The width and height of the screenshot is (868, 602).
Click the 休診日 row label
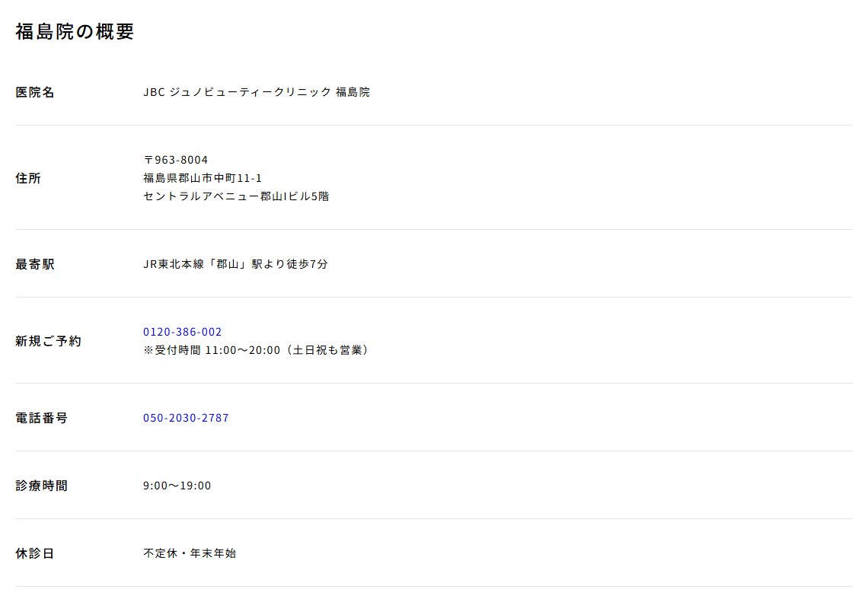[x=35, y=553]
